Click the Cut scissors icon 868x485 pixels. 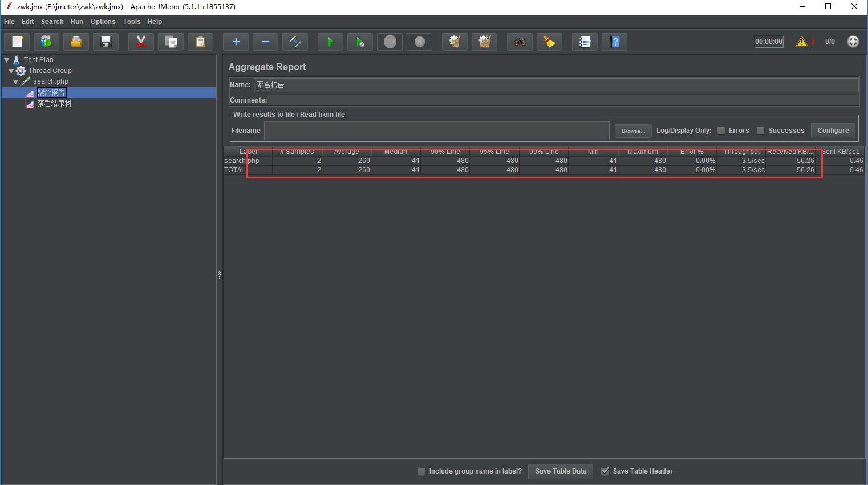[141, 42]
